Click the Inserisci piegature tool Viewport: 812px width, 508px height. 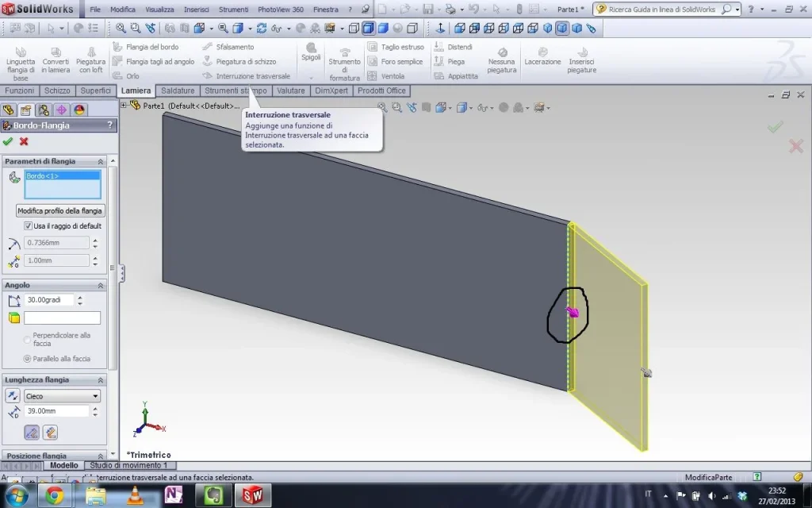pos(581,60)
